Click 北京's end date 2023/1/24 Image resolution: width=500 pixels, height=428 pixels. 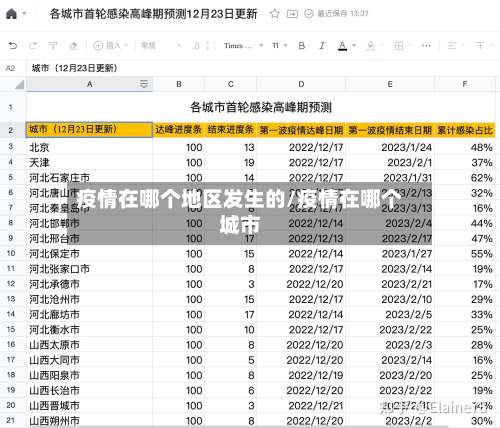click(390, 147)
